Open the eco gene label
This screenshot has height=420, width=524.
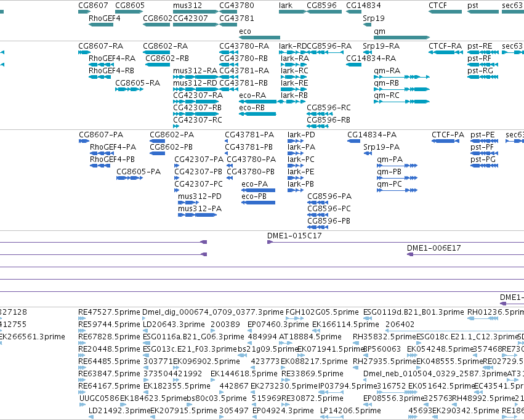pos(245,31)
